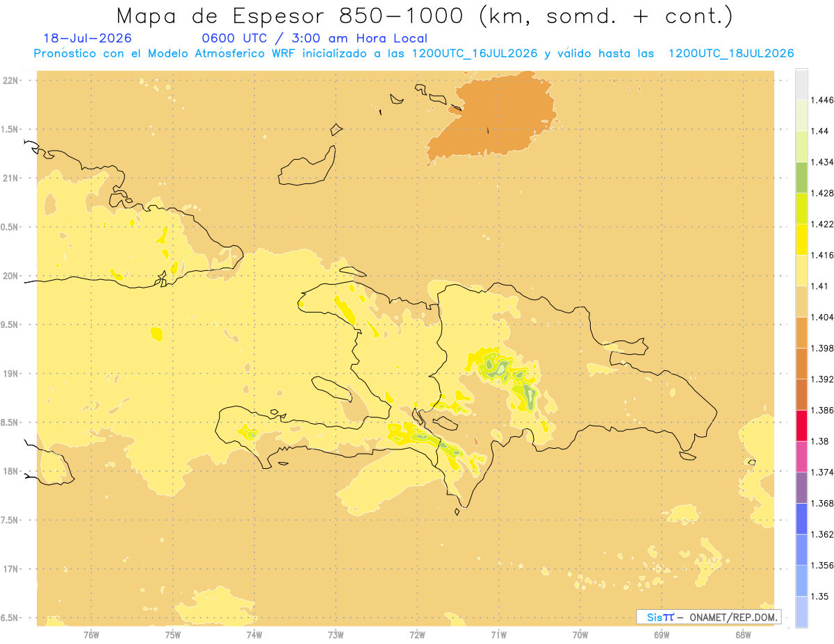Click the "8.5N" latitude label
The width and height of the screenshot is (834, 644).
[x=10, y=422]
